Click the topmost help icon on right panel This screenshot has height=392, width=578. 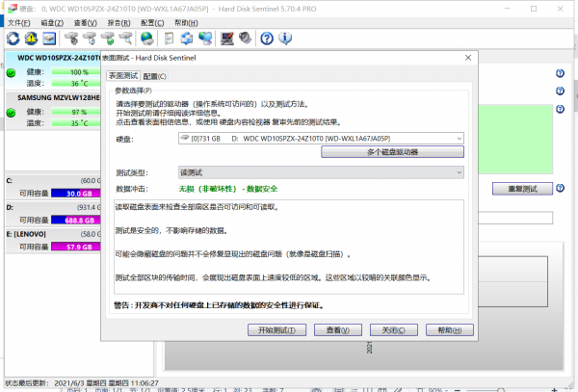click(560, 73)
